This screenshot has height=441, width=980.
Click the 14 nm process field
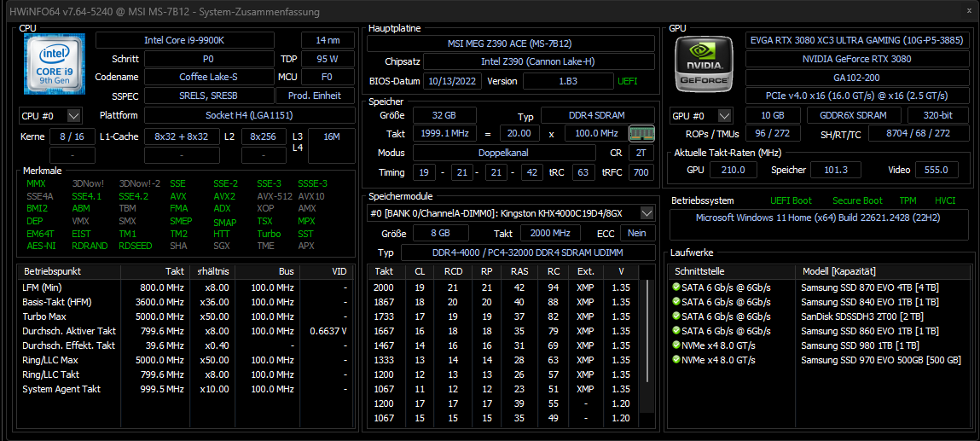pyautogui.click(x=328, y=40)
